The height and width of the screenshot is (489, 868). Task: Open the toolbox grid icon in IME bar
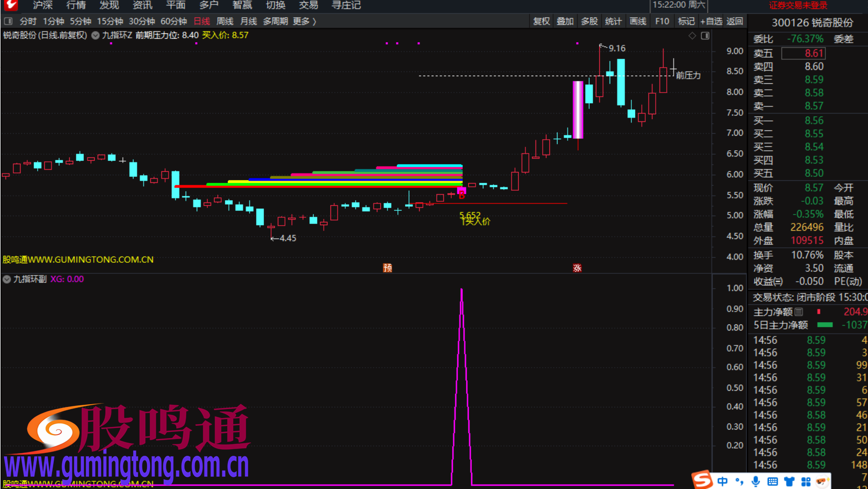[805, 481]
